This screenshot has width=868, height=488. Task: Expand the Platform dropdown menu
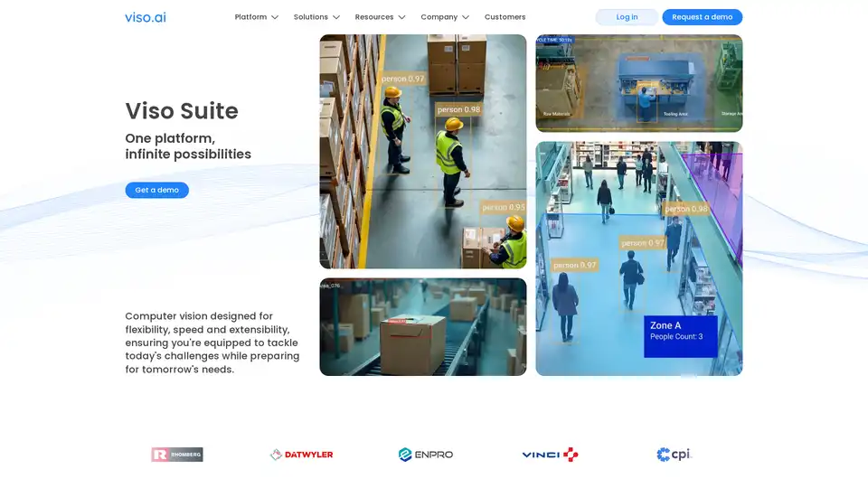tap(256, 17)
